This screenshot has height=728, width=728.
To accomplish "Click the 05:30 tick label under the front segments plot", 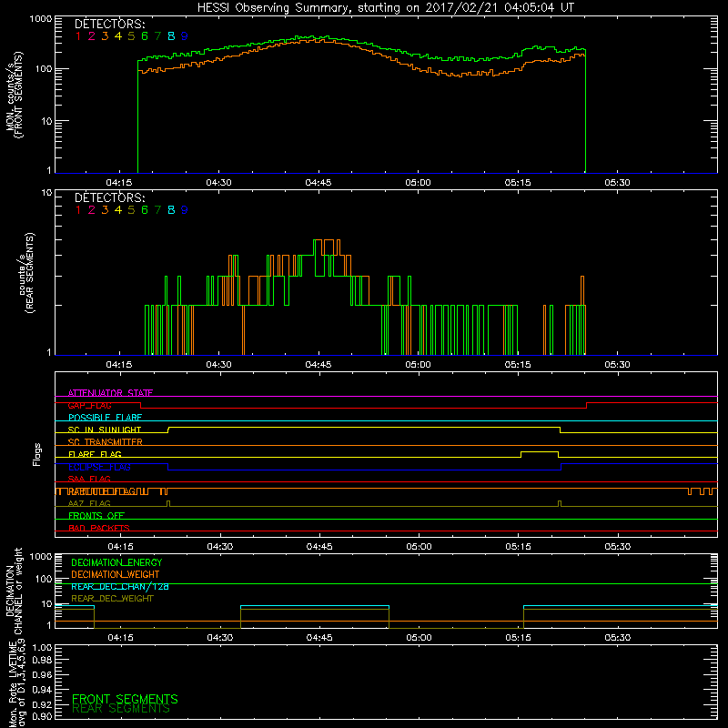I will click(618, 183).
